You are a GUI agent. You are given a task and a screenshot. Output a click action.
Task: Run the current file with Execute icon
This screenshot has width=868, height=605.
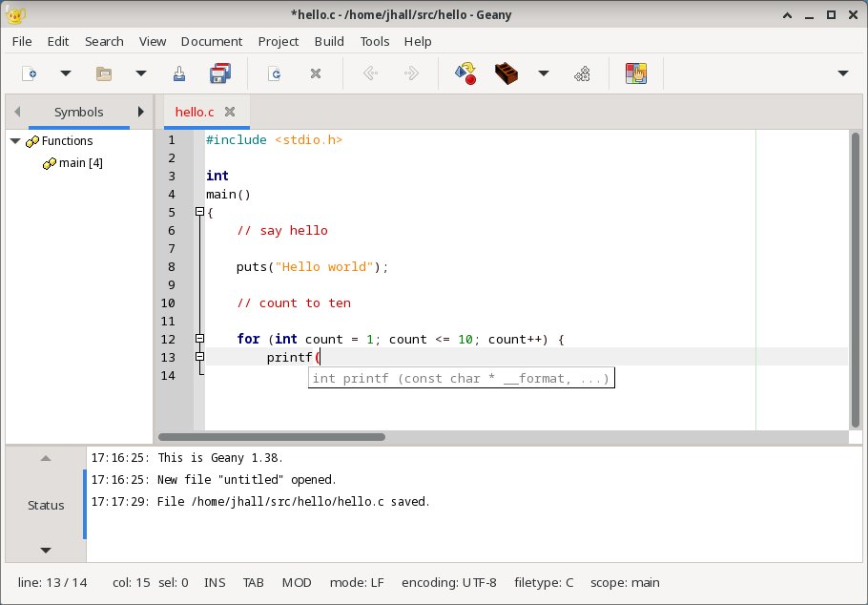click(x=465, y=73)
